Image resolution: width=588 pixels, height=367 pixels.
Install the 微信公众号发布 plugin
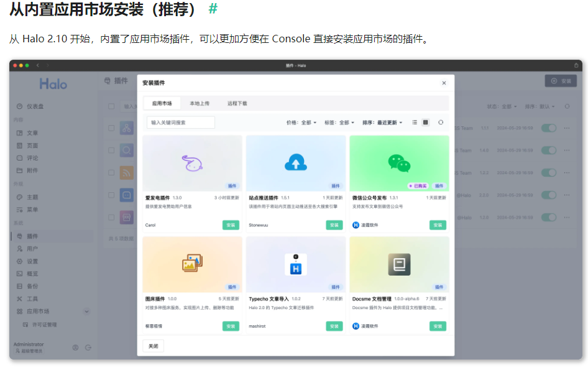[x=438, y=225]
